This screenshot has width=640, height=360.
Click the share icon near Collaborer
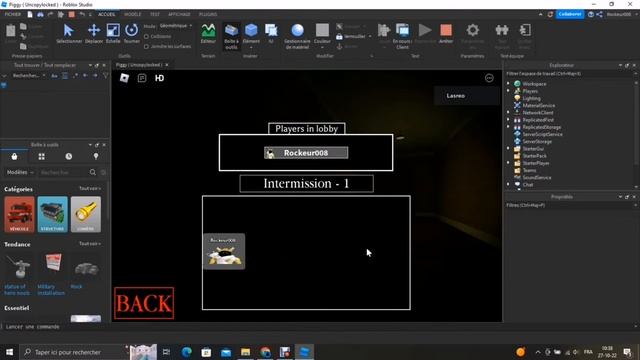click(x=599, y=14)
